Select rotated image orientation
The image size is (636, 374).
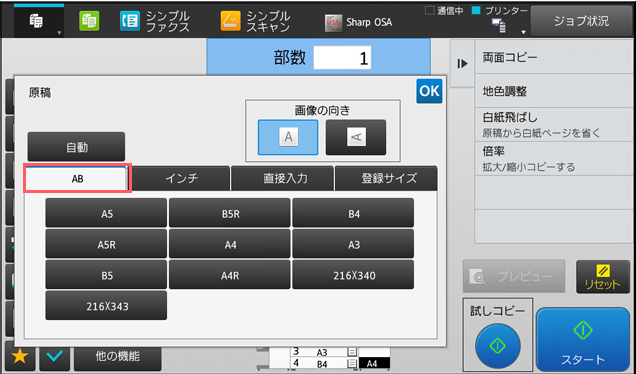(356, 137)
